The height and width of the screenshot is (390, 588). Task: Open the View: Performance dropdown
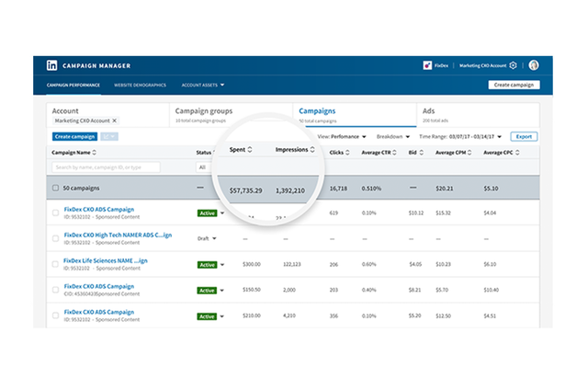342,137
